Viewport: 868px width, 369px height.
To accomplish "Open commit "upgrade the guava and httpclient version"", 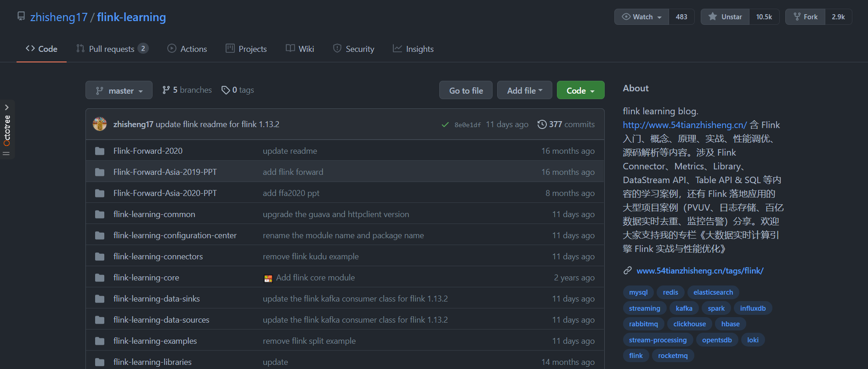I will 336,214.
